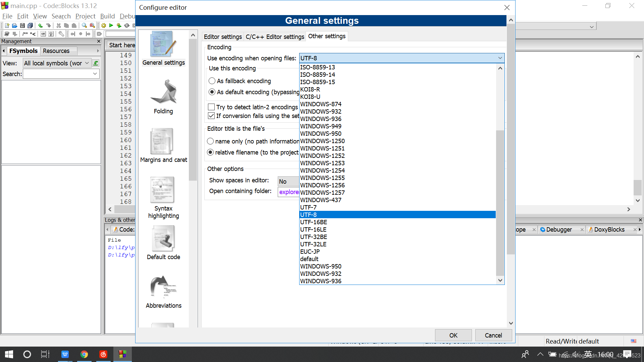Open the Default code settings icon
This screenshot has width=644, height=362.
(163, 239)
